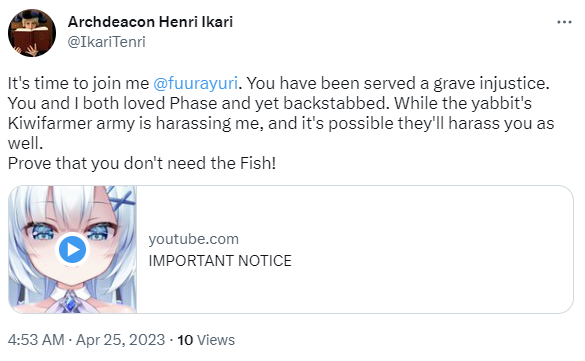Click the phrase "grave injustice" in the tweet

click(x=491, y=83)
